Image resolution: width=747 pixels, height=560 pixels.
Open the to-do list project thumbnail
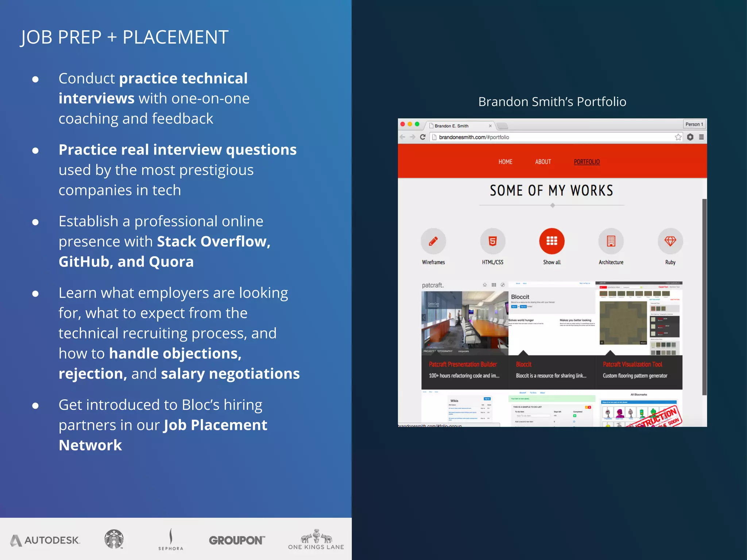point(552,408)
